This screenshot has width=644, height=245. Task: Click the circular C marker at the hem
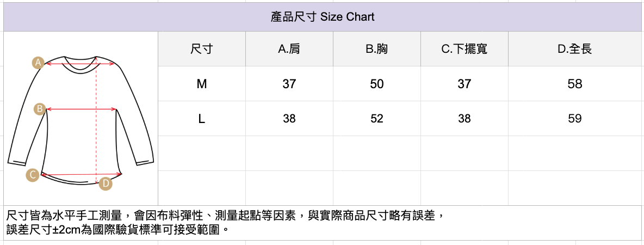pos(33,175)
